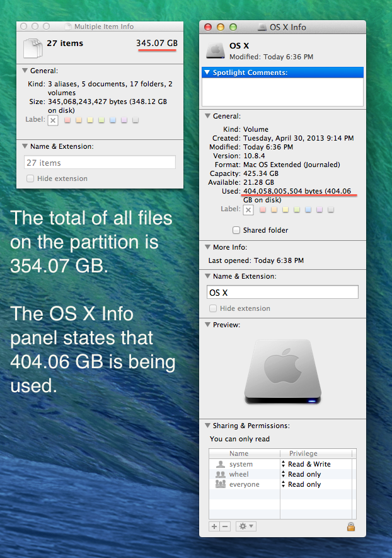Click the 27 items name field
392x558 pixels.
(x=100, y=163)
